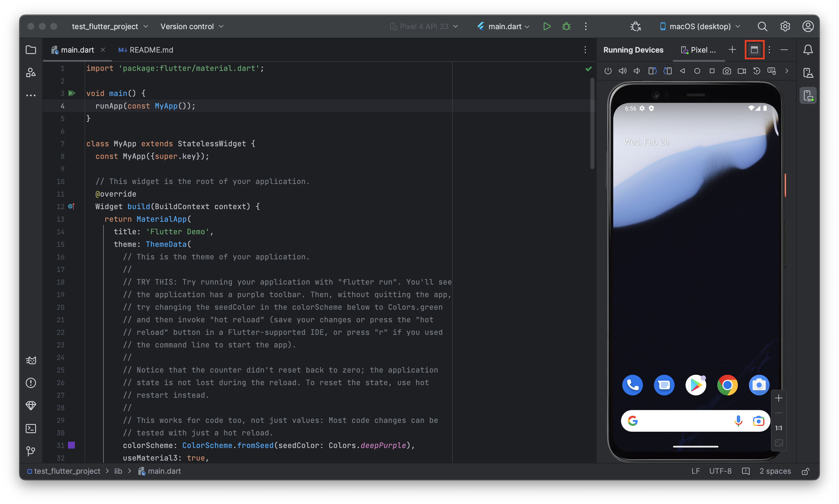Take an emulator screenshot with camera icon
This screenshot has width=839, height=504.
click(x=727, y=71)
